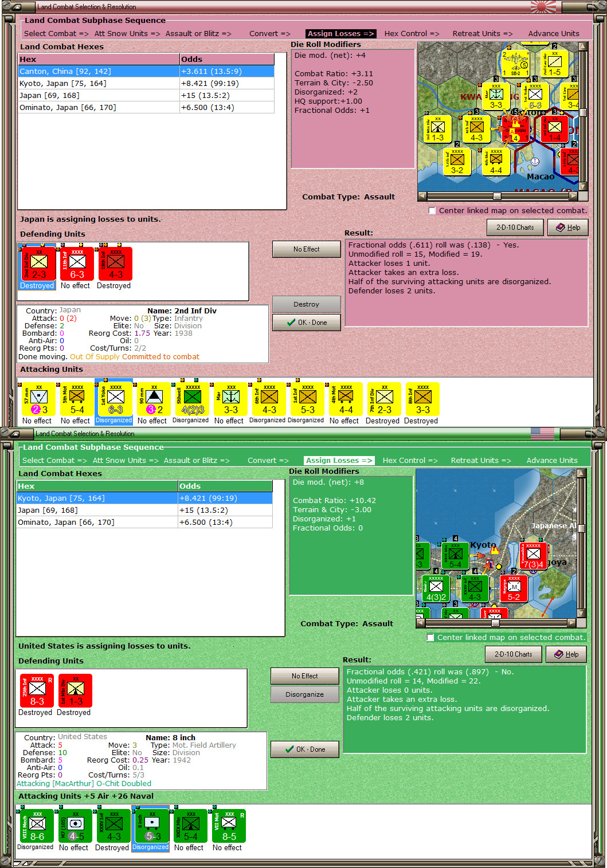607x868 pixels.
Task: Click Help icon button in United States window
Action: click(x=566, y=654)
